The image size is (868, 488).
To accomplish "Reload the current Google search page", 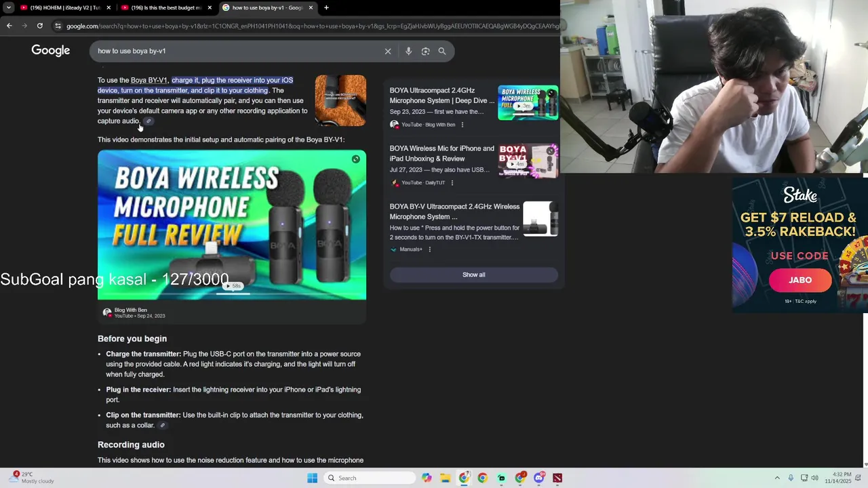I will tap(40, 26).
